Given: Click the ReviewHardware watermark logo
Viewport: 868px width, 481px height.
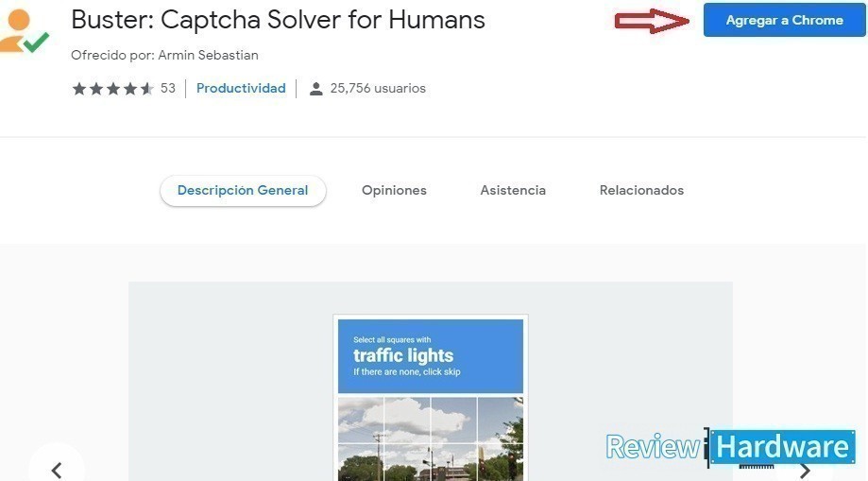Looking at the screenshot, I should coord(730,447).
